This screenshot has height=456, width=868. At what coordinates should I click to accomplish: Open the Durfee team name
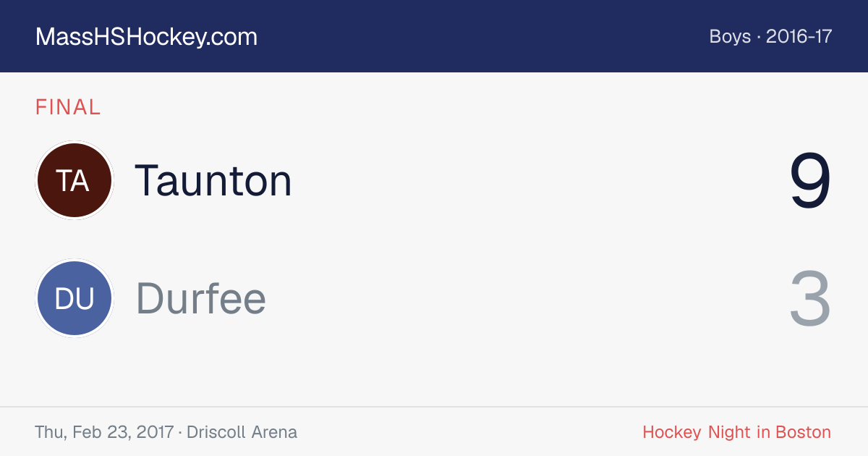pyautogui.click(x=201, y=299)
